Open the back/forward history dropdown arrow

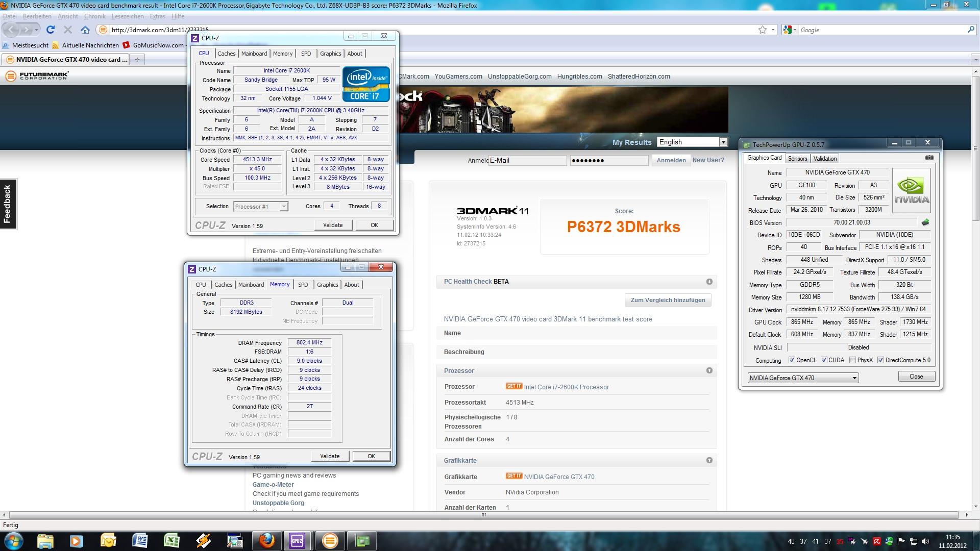coord(37,30)
